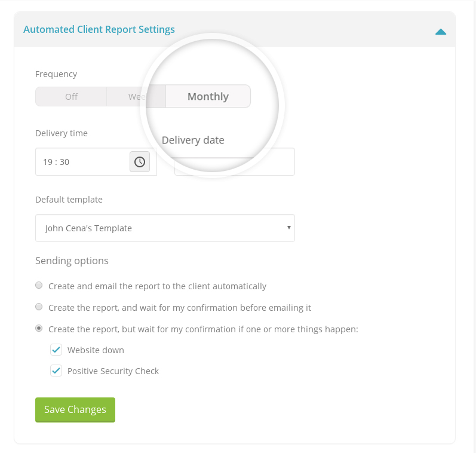Open the Default template dropdown
Image resolution: width=476 pixels, height=453 pixels.
click(x=165, y=228)
